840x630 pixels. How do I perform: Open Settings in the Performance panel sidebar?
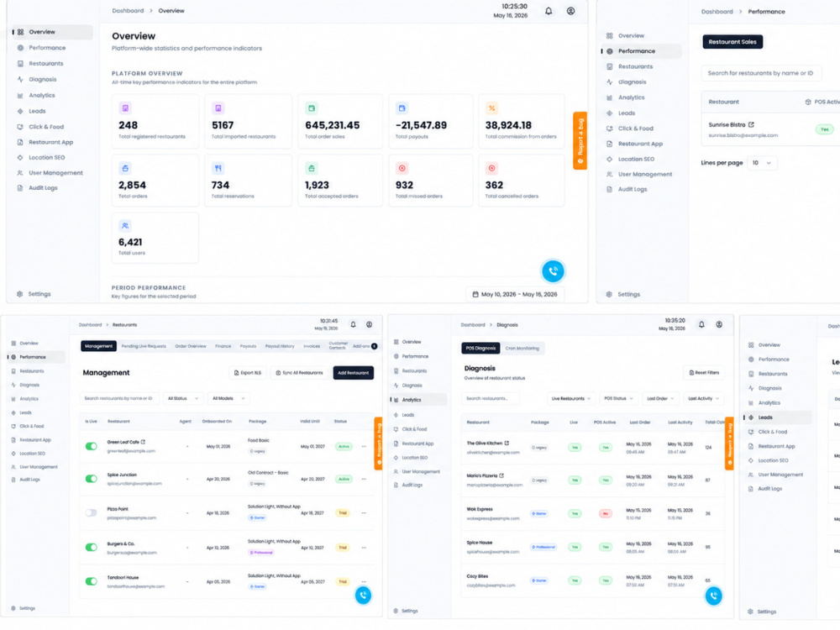click(628, 294)
